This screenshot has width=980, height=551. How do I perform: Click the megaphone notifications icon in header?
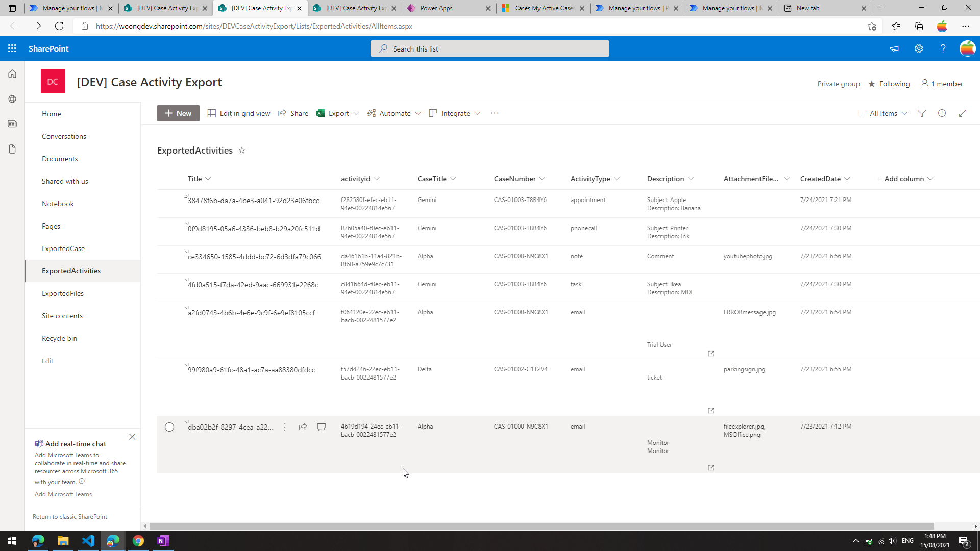pyautogui.click(x=894, y=48)
